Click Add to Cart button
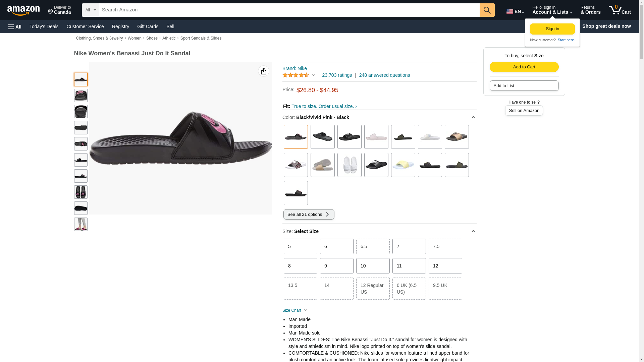 (524, 67)
